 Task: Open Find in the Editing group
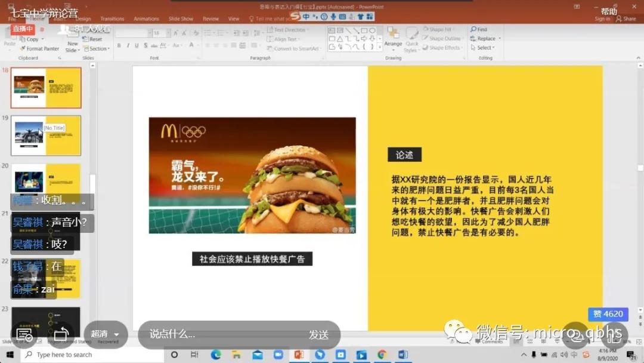tap(479, 30)
